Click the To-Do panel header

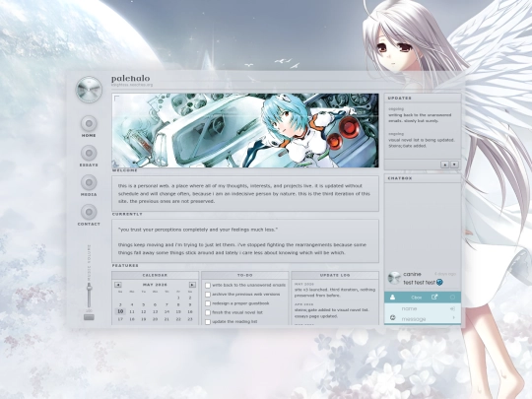point(245,275)
